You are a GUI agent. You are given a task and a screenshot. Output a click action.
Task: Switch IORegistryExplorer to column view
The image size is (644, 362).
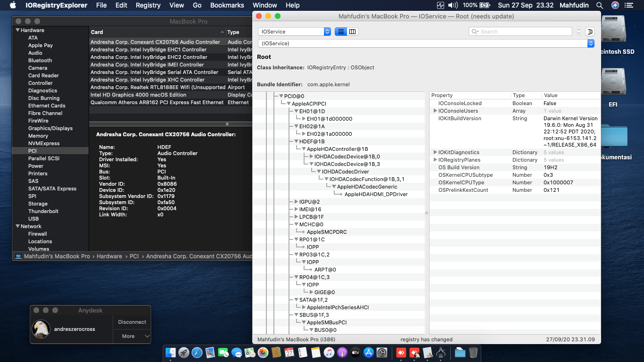(x=352, y=32)
